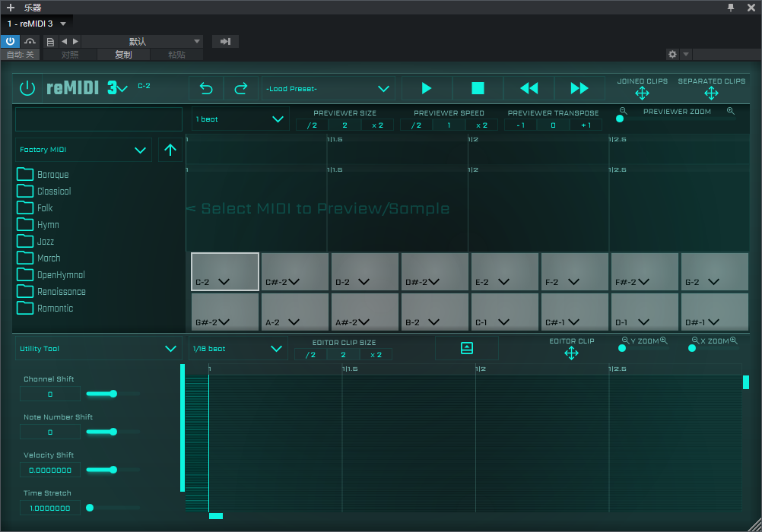This screenshot has width=762, height=532.
Task: Click the 复制 (copy) tab in host toolbar
Action: click(123, 55)
